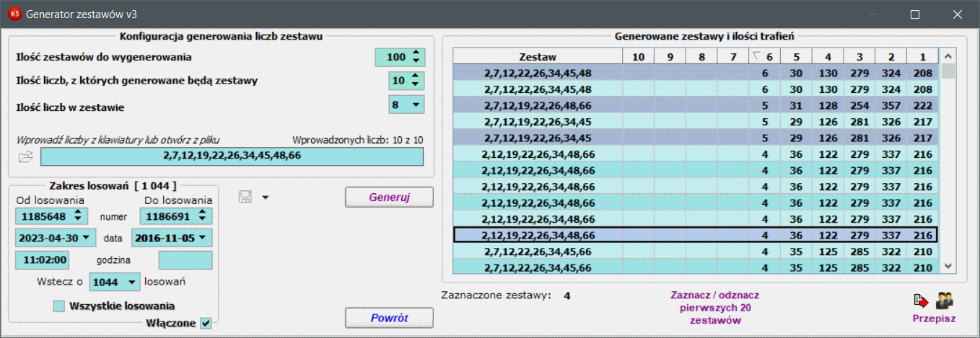
Task: Click the app logo in title bar
Action: click(14, 14)
